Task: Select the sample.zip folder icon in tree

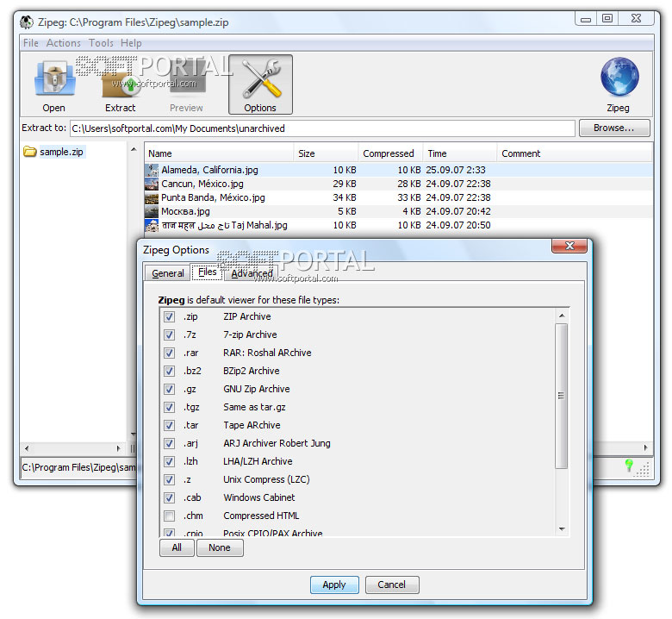Action: [x=29, y=152]
